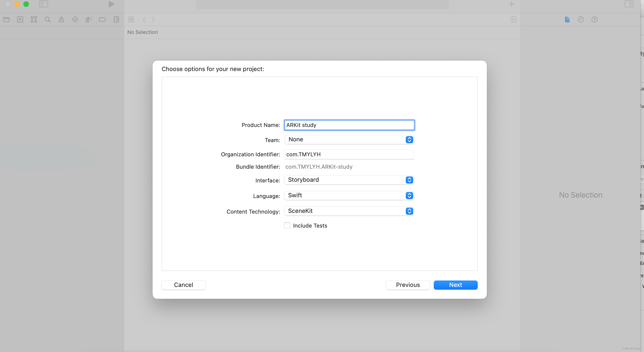The height and width of the screenshot is (352, 644).
Task: Open the Content Technology SceneKit dropdown
Action: [349, 211]
